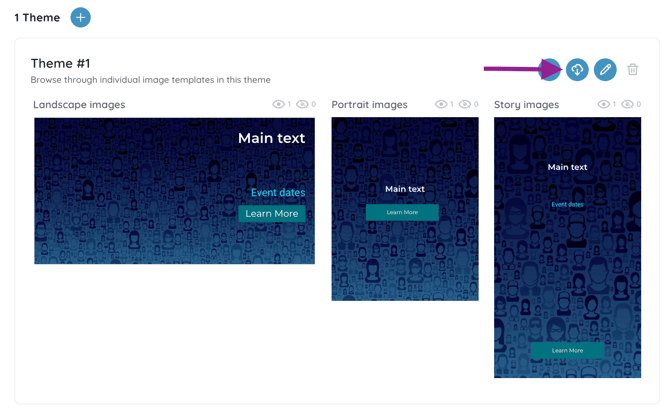
Task: Click the Landscape images heading
Action: click(x=79, y=104)
